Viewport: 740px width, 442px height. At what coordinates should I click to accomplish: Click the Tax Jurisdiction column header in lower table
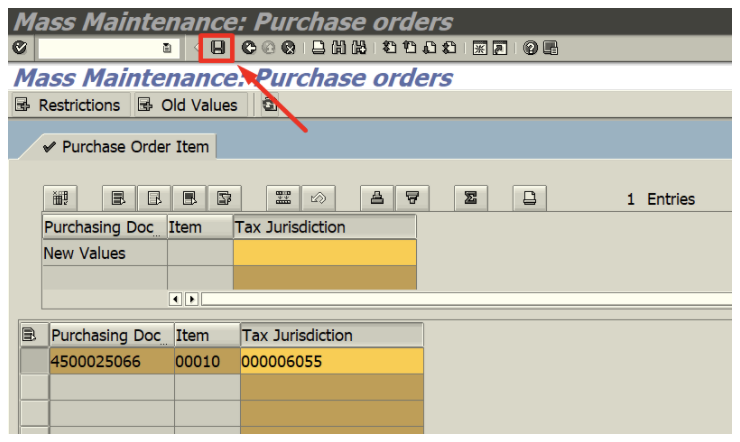331,335
